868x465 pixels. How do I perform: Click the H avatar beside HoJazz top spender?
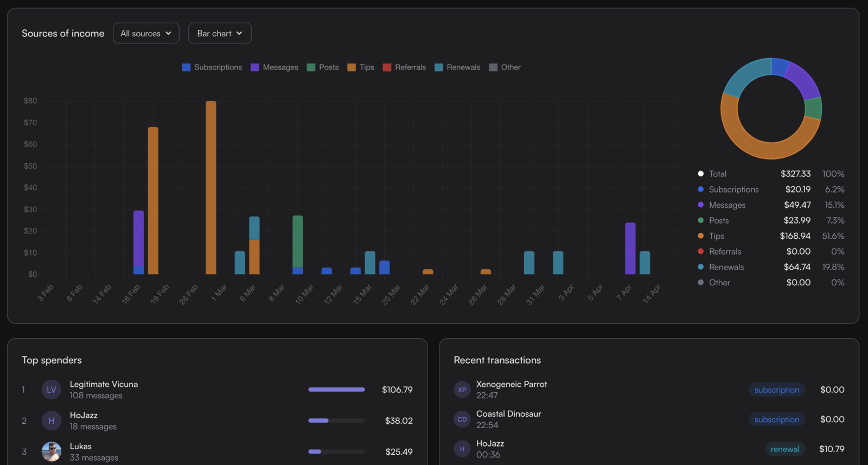(52, 421)
